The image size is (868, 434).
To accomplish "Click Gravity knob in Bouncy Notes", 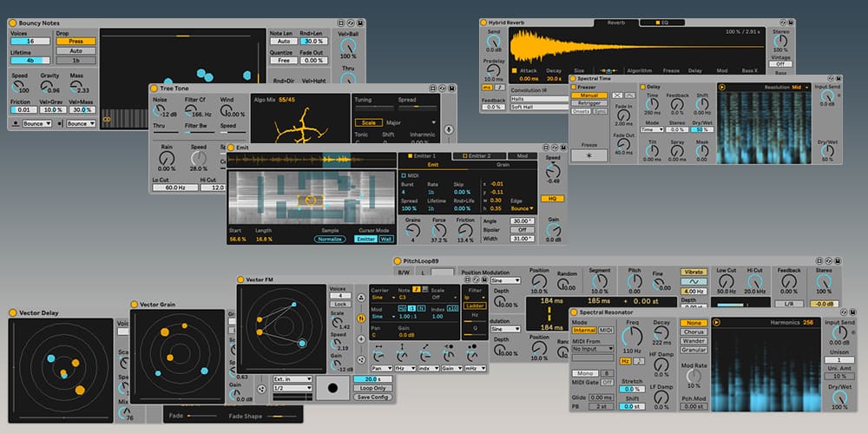I will tap(48, 87).
